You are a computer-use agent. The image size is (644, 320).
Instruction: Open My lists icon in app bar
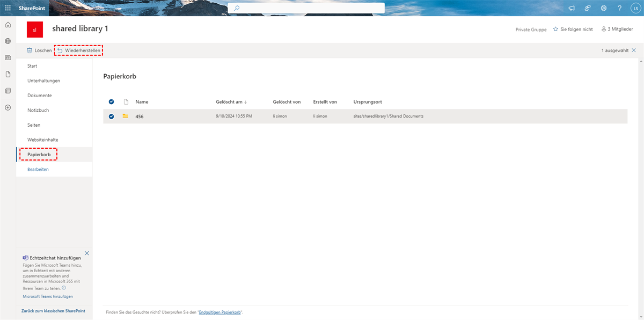point(8,91)
